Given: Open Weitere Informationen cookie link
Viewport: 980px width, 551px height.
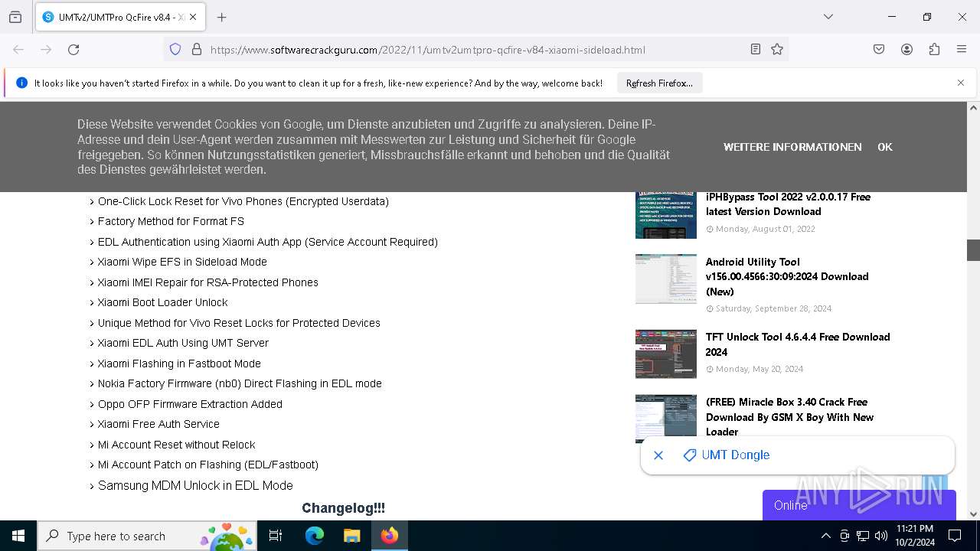Looking at the screenshot, I should [x=792, y=147].
